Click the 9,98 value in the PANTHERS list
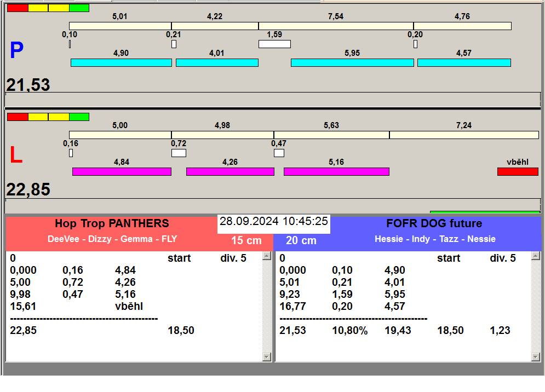This screenshot has height=392, width=545. (x=20, y=295)
